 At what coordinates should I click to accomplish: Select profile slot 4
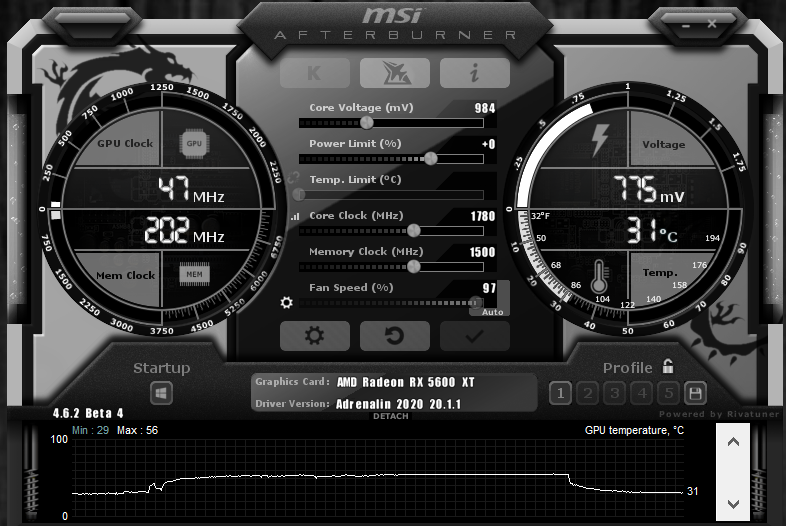(x=642, y=394)
